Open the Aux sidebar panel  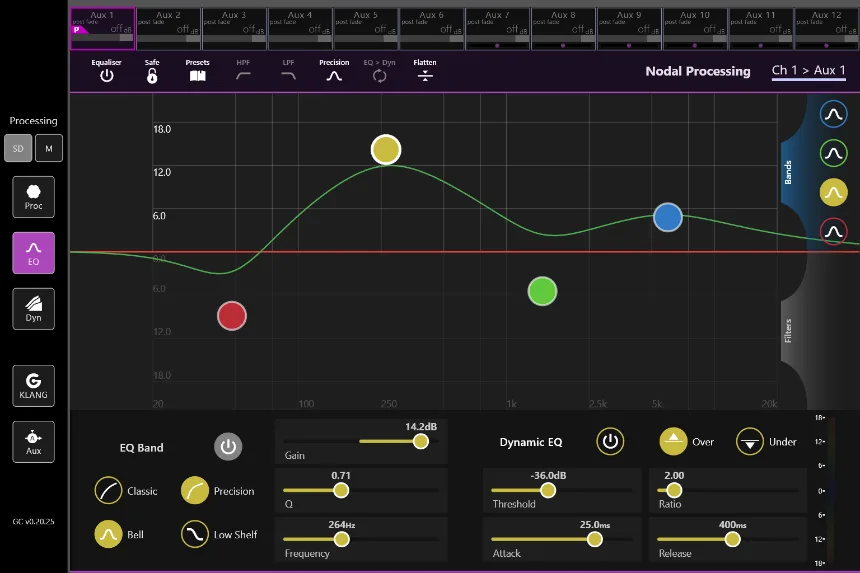tap(33, 442)
